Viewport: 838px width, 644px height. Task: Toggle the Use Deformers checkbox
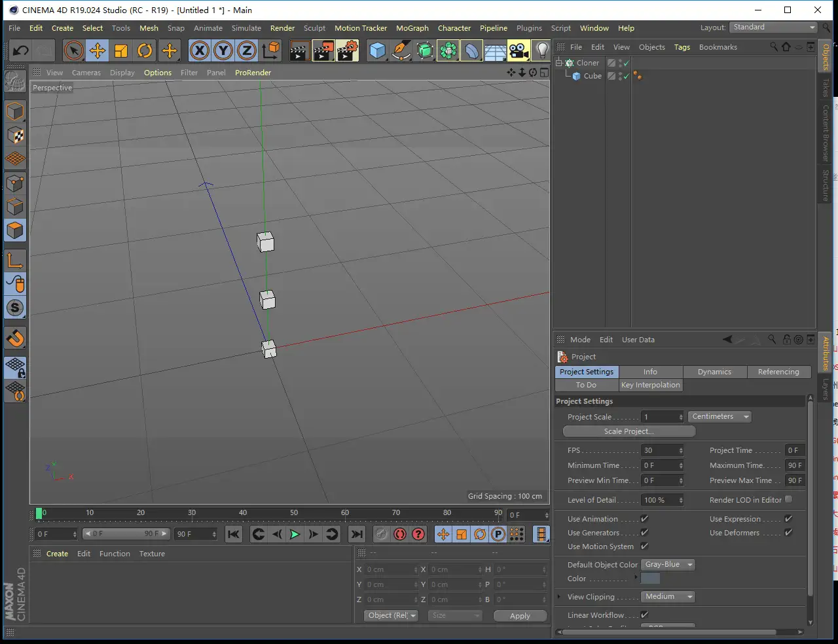point(788,532)
